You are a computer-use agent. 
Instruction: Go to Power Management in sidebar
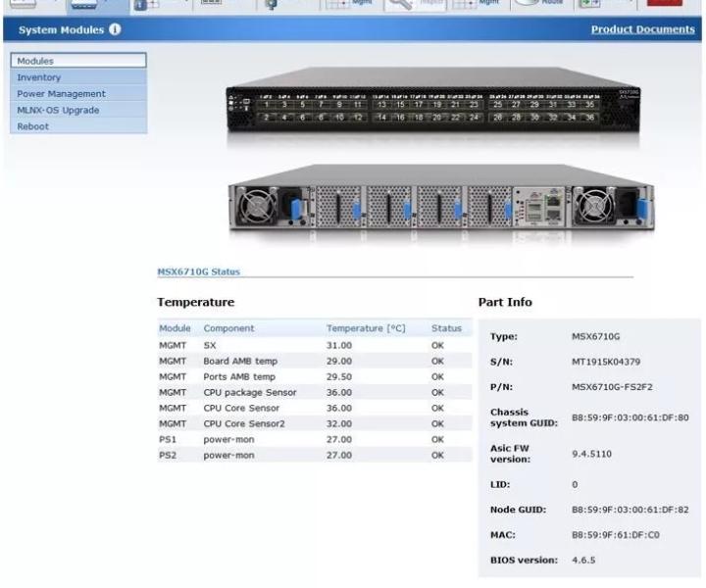click(78, 93)
